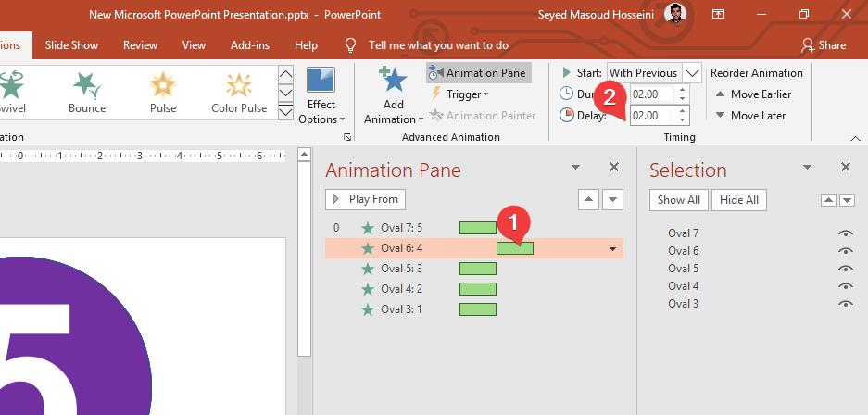Close the Animation Pane
This screenshot has height=415, width=868.
(614, 167)
